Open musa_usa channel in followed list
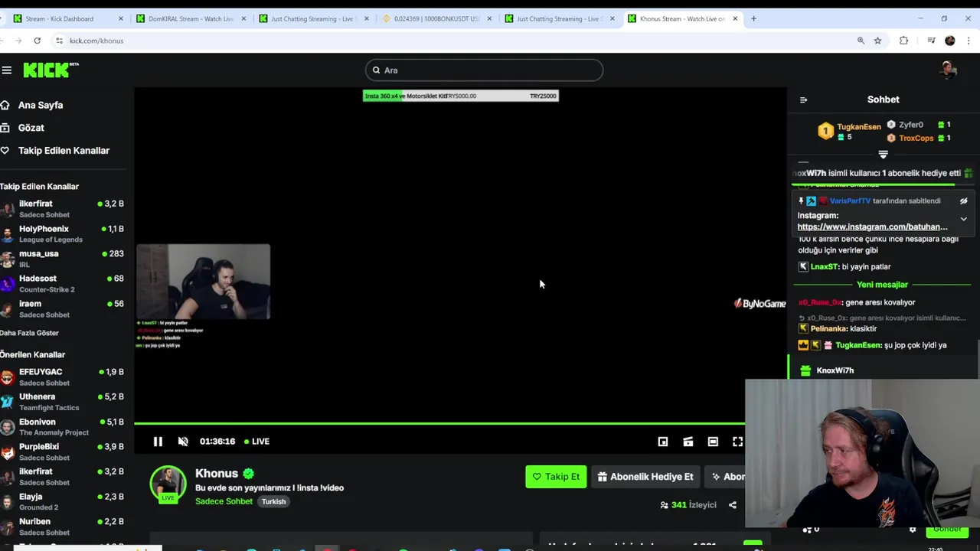Image resolution: width=980 pixels, height=551 pixels. 63,259
